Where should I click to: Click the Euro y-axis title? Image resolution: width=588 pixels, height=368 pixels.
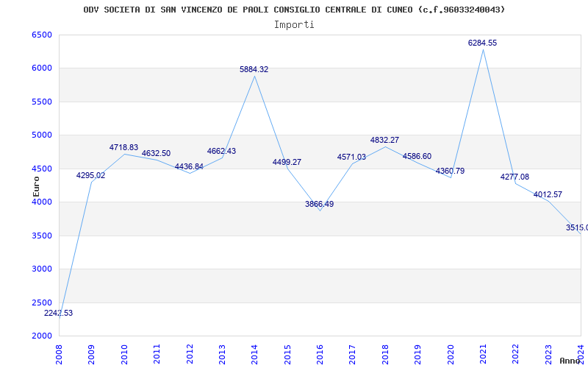tap(36, 187)
